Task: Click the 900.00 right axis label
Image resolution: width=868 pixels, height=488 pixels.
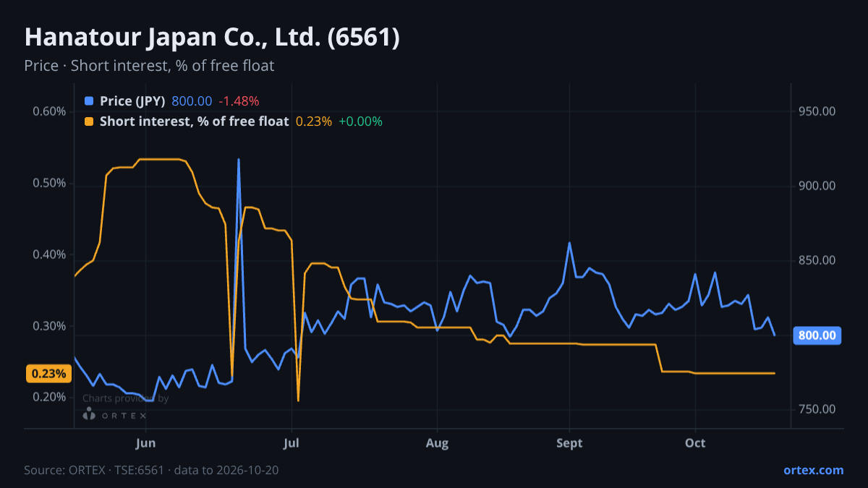Action: point(817,186)
